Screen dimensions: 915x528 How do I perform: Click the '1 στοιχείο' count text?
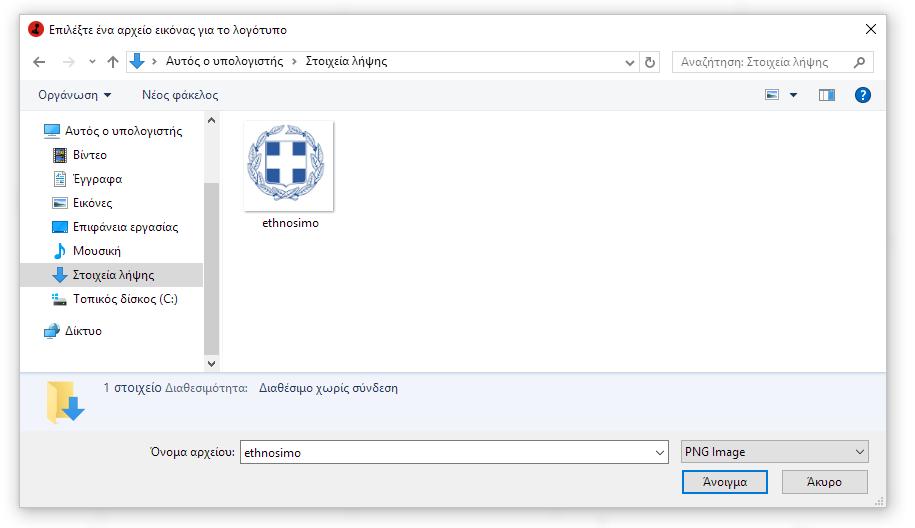pyautogui.click(x=132, y=387)
